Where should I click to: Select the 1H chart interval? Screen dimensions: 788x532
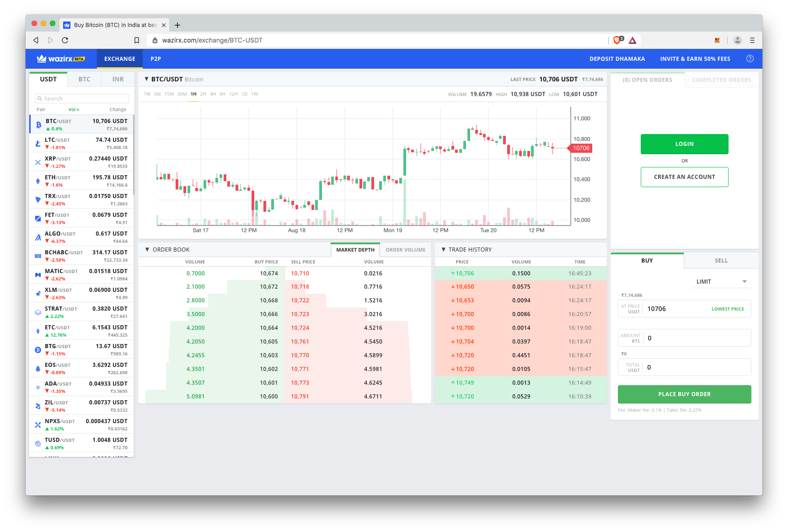[193, 94]
